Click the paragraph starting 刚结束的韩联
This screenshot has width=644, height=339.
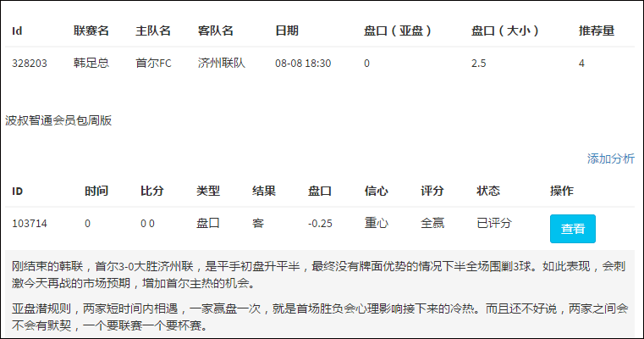coord(319,275)
